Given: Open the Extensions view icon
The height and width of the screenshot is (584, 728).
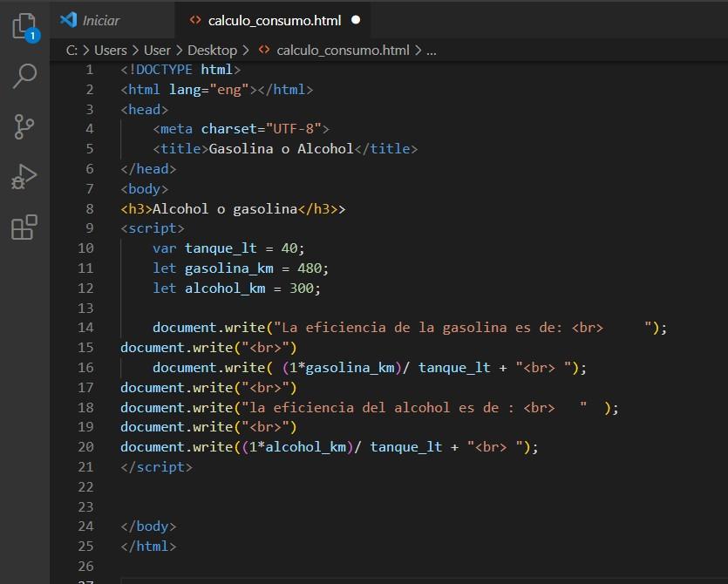Looking at the screenshot, I should (24, 227).
